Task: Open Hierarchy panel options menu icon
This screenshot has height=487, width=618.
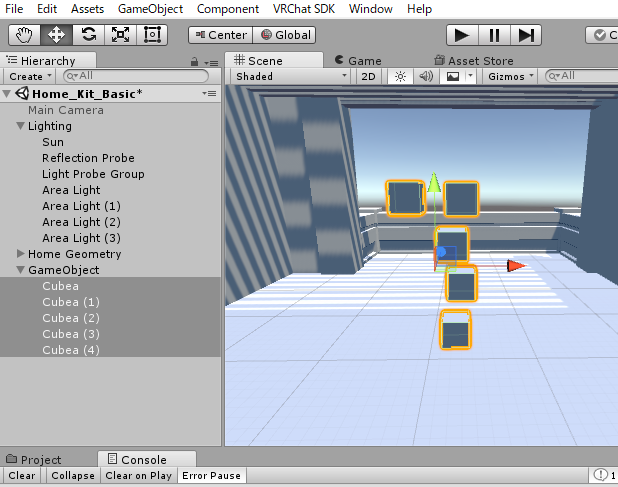Action: (212, 63)
